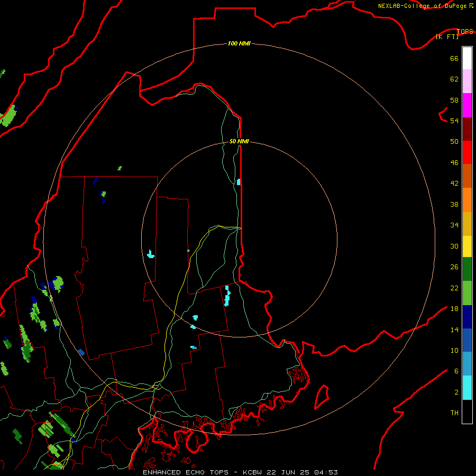Pick the light green legend swatch
This screenshot has width=476, height=476.
467,293
